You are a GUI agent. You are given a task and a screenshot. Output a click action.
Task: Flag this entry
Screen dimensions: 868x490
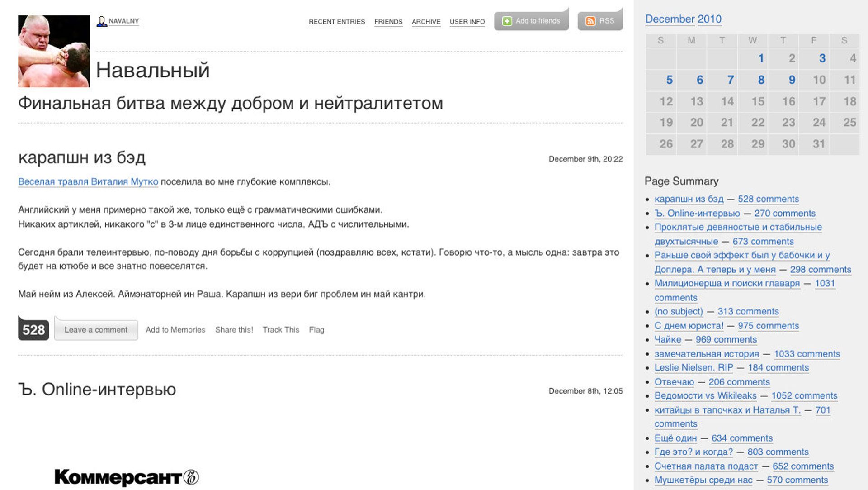click(316, 330)
